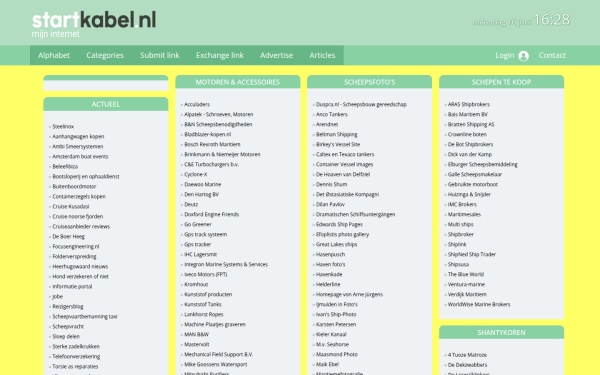Open the Beleefibiza link
600x375 pixels.
pyautogui.click(x=65, y=166)
